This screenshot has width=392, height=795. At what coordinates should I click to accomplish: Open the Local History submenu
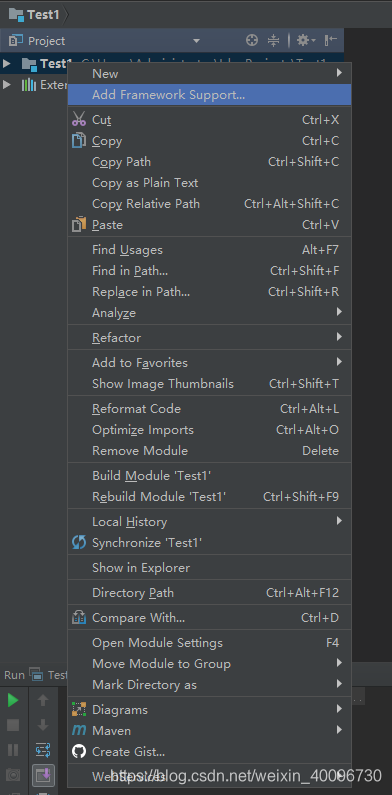coord(209,522)
